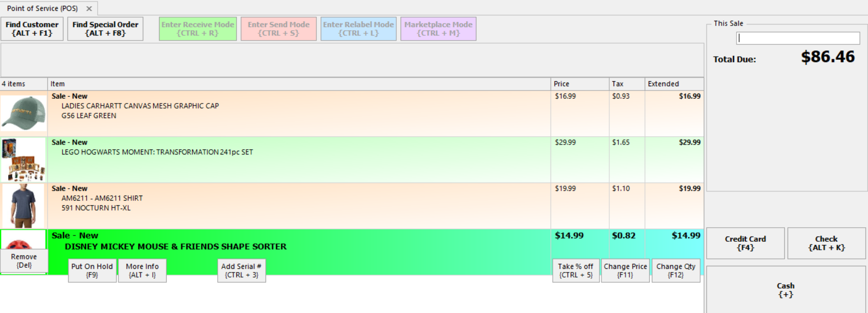The image size is (868, 313).
Task: Open the Carhartt cap thumbnail
Action: 24,113
